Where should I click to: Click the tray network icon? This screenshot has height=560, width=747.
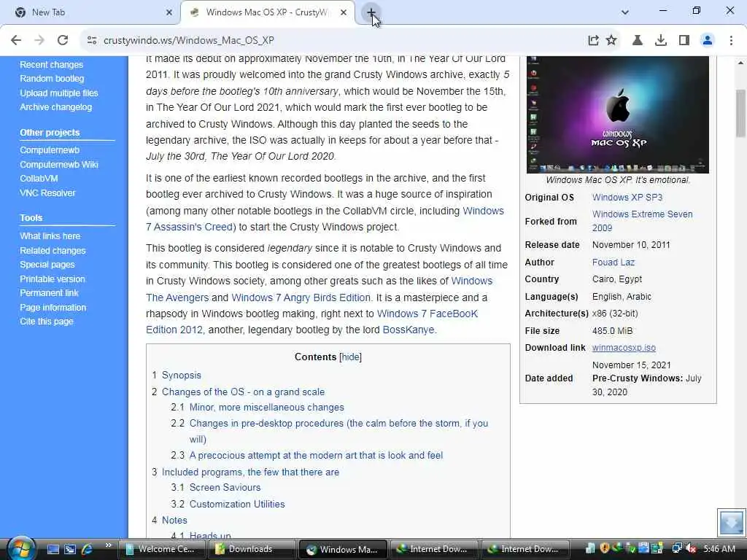pos(677,548)
